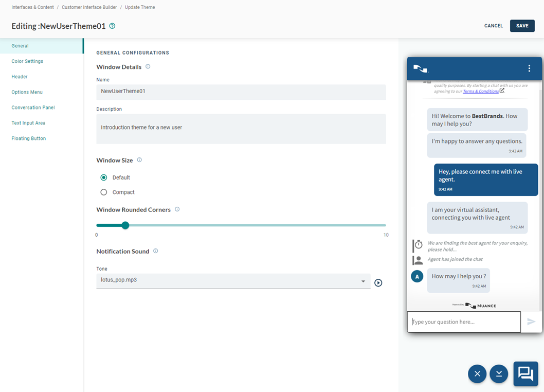Adjust the Window Rounded Corners slider
544x392 pixels.
tap(125, 225)
